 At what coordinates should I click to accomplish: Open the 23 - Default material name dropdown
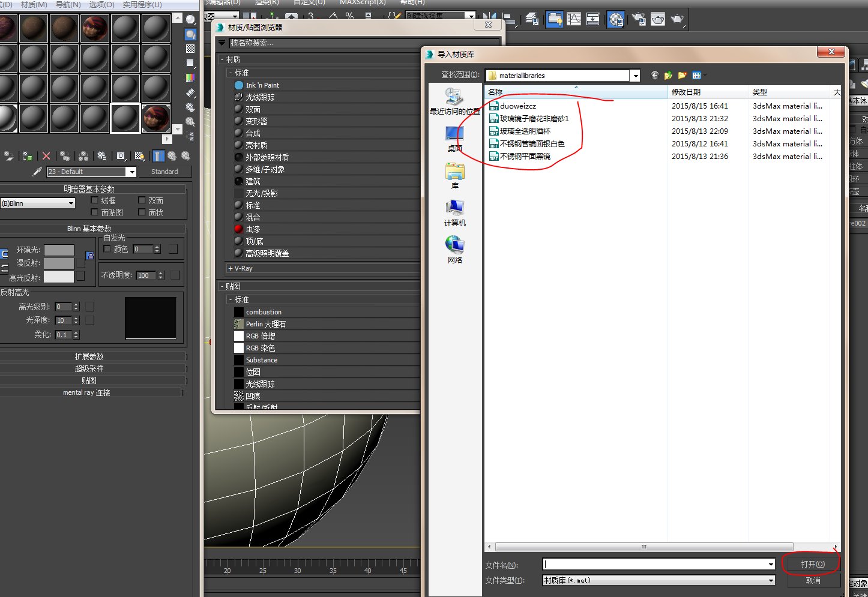point(131,172)
